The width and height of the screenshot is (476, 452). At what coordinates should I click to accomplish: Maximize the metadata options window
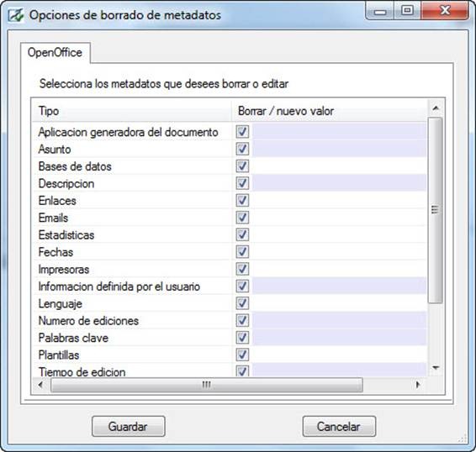click(x=407, y=10)
